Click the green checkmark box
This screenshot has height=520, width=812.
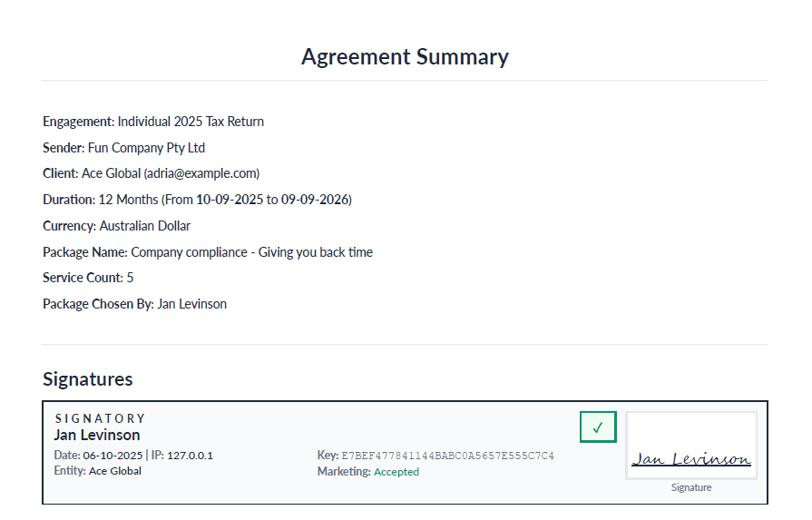598,427
